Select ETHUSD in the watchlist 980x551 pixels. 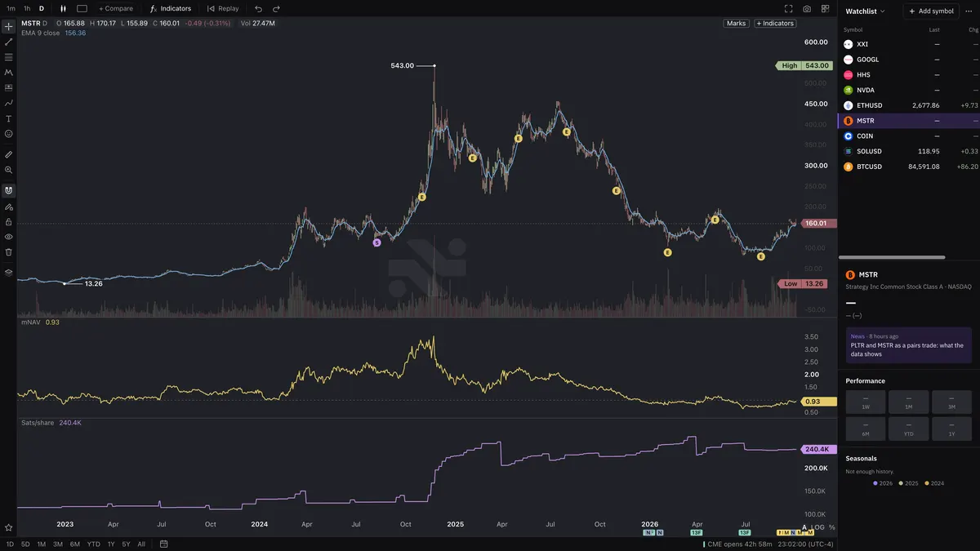(x=909, y=105)
